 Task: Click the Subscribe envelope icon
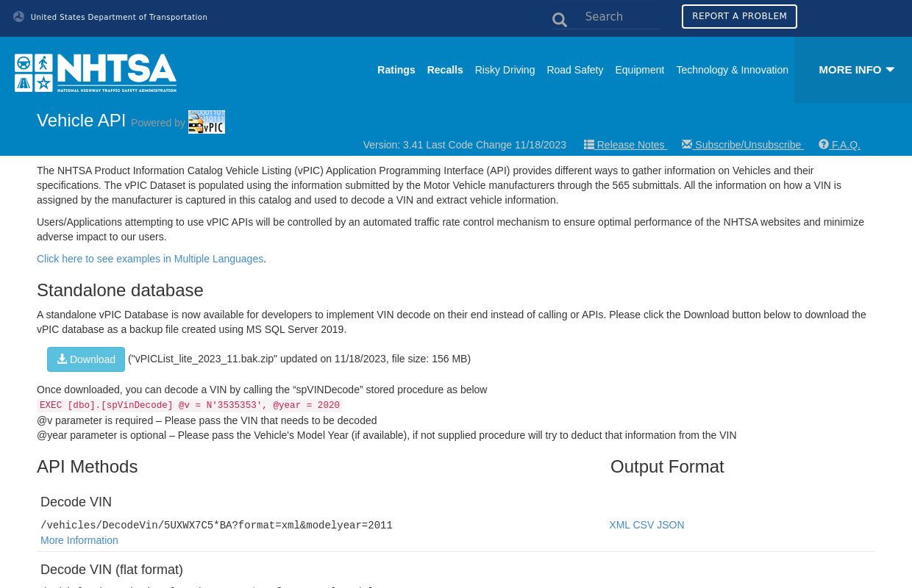pos(687,145)
